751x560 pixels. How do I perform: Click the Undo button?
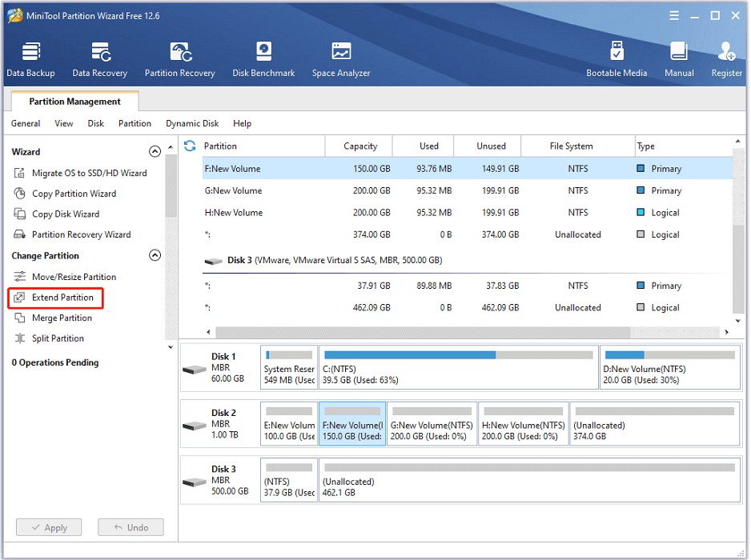131,527
